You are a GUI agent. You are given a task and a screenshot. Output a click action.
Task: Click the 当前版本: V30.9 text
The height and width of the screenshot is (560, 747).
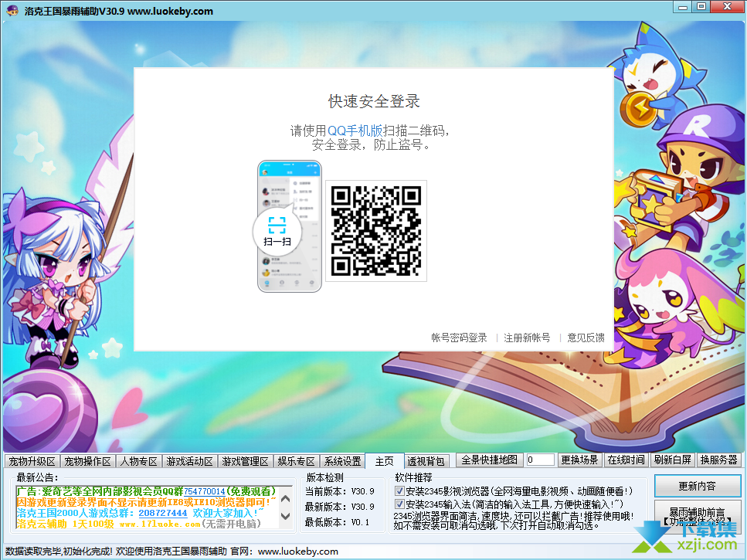coord(340,491)
